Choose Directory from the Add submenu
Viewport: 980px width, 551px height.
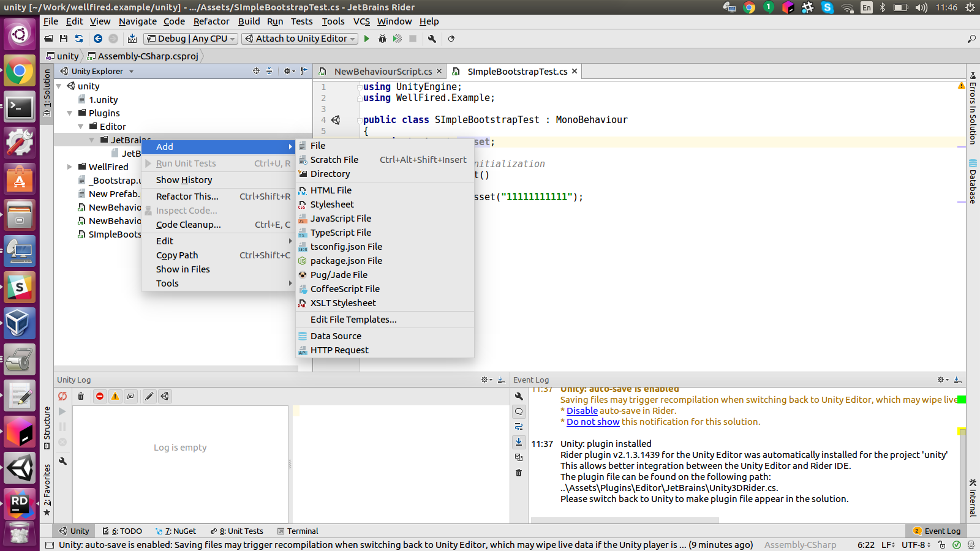pyautogui.click(x=385, y=174)
